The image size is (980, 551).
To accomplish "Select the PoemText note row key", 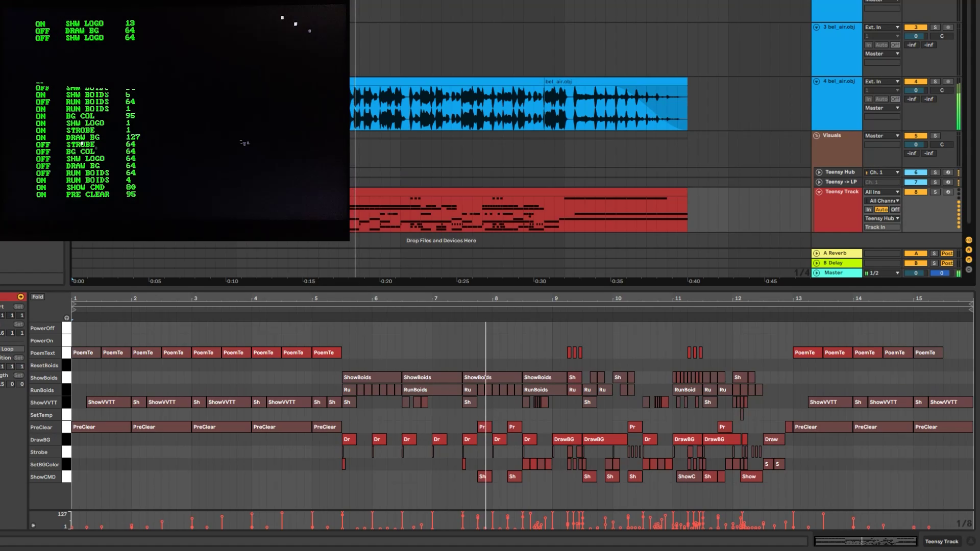I will [x=66, y=353].
